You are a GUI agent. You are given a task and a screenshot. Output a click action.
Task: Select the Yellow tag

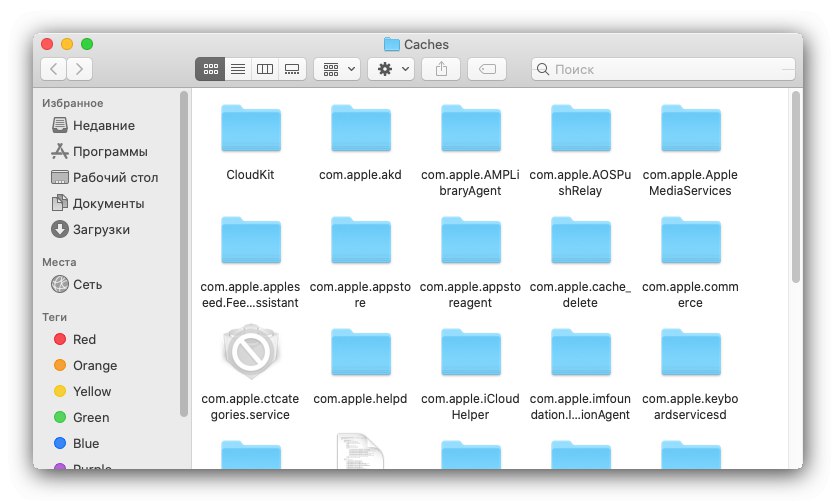click(83, 392)
